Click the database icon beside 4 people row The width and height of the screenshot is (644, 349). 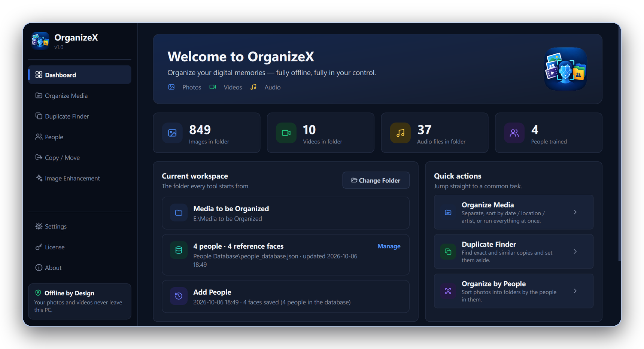tap(179, 250)
